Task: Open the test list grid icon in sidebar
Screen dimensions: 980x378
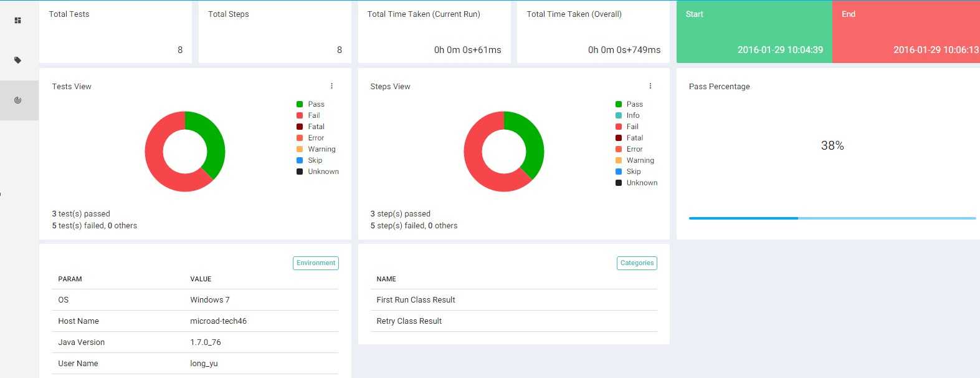Action: click(x=18, y=21)
